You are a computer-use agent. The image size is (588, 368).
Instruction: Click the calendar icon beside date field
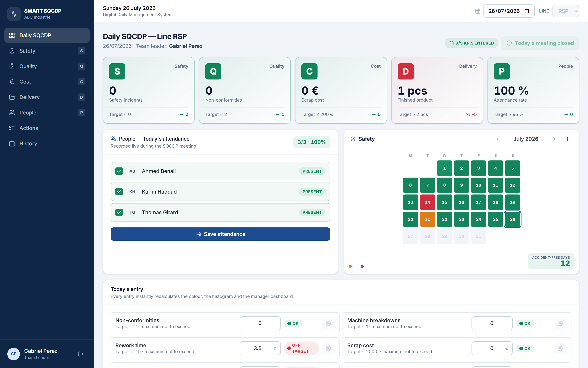coord(477,11)
